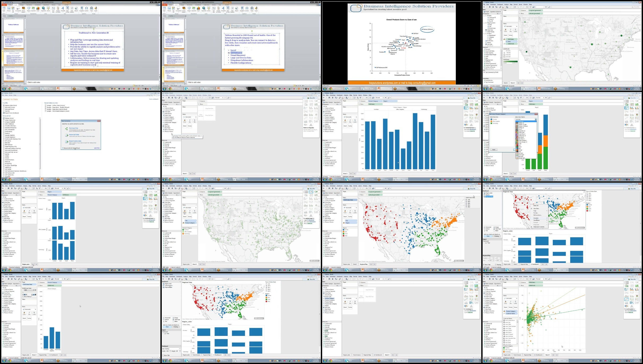Pick the blue Furniture color swatch
643x364 pixels.
click(x=491, y=119)
